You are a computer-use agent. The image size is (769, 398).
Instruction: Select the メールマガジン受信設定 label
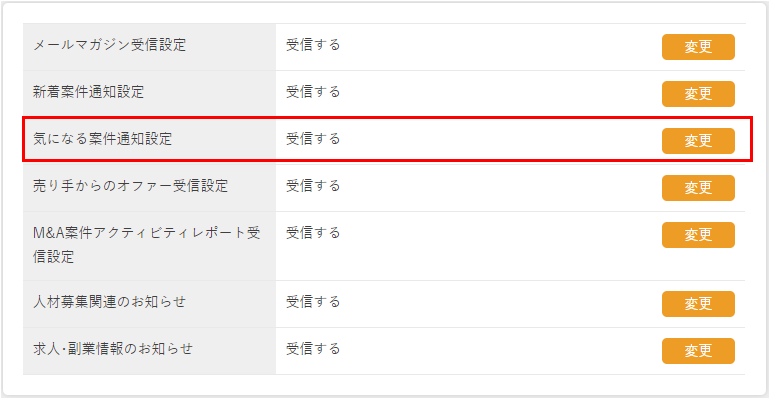tap(109, 46)
